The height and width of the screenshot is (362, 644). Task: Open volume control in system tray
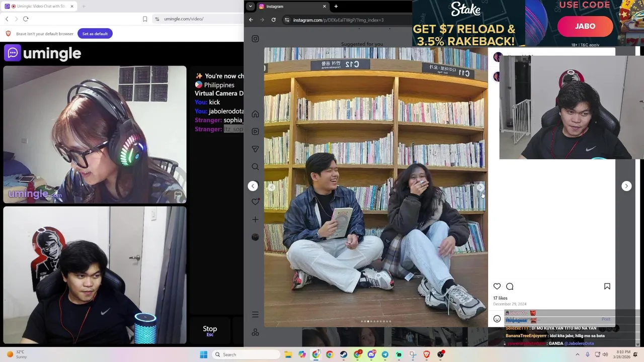[x=605, y=354]
